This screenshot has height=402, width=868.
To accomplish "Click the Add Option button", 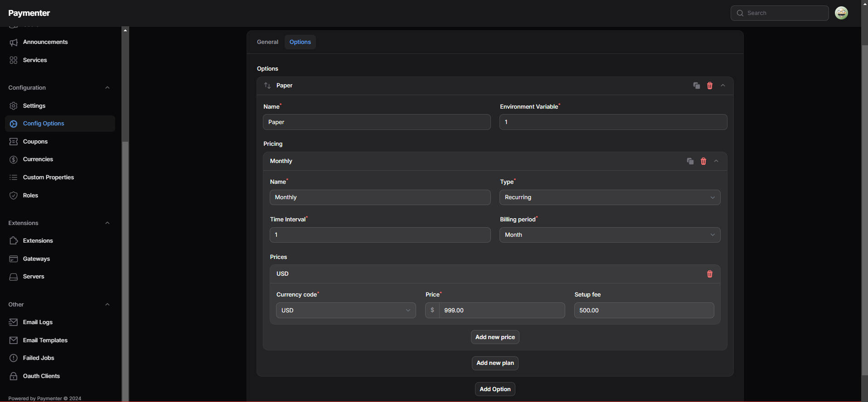I will 495,389.
